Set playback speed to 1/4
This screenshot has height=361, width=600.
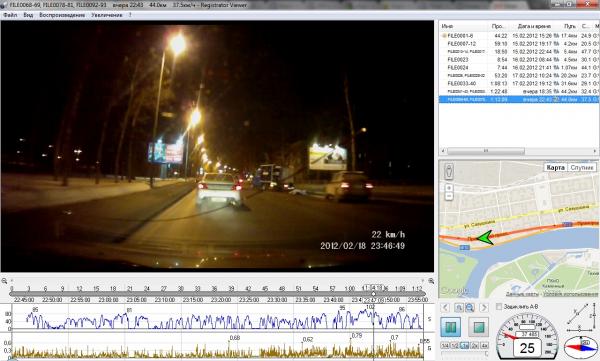445,345
